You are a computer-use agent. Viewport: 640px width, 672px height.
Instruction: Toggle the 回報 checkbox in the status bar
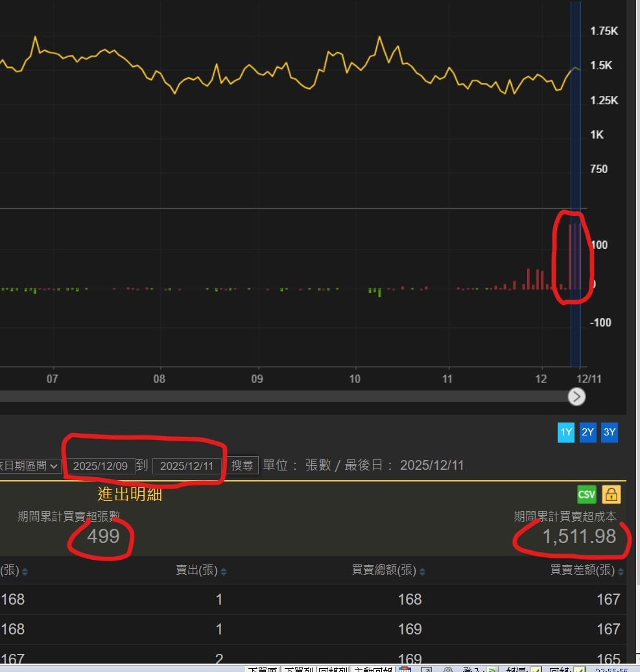pos(579,669)
